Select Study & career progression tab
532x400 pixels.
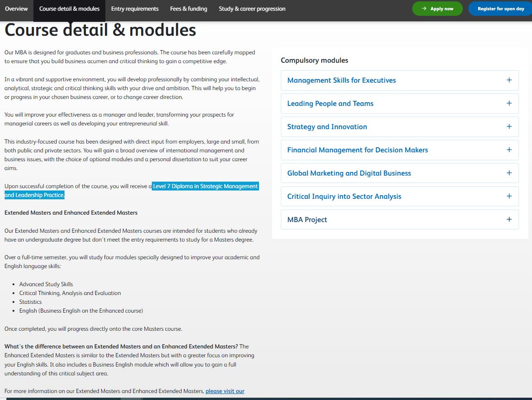coord(252,9)
